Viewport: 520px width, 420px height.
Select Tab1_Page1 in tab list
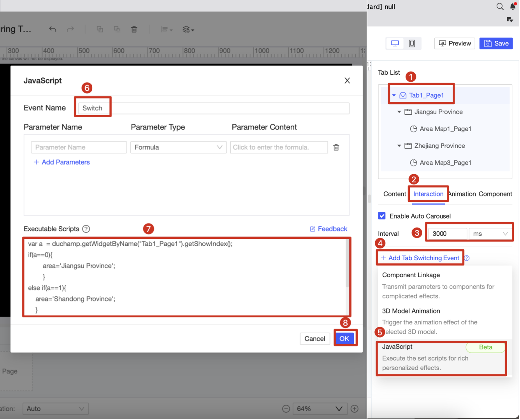pyautogui.click(x=426, y=95)
